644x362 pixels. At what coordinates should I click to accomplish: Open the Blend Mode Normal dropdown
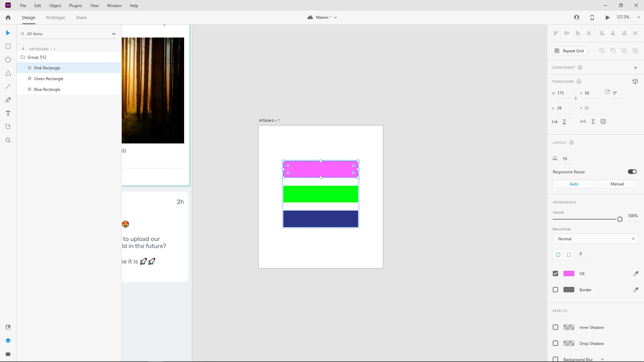pos(595,239)
